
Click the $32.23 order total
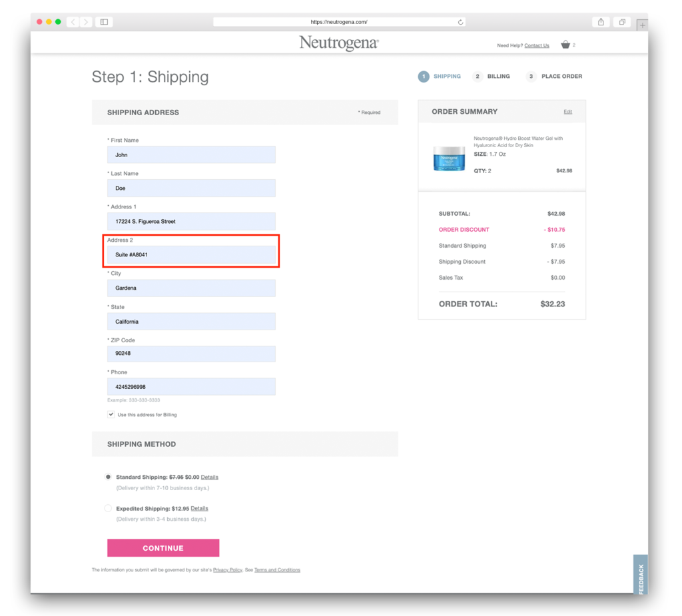coord(552,304)
